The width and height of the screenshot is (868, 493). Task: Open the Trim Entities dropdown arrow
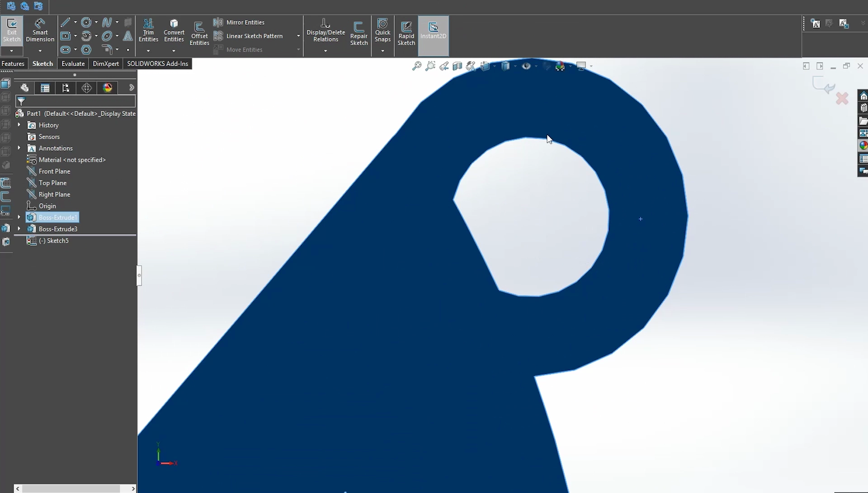[x=148, y=51]
